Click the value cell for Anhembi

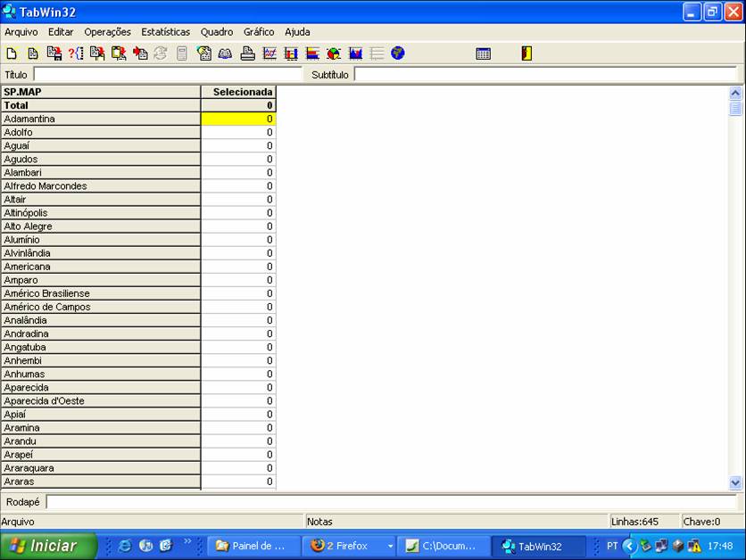tap(239, 360)
